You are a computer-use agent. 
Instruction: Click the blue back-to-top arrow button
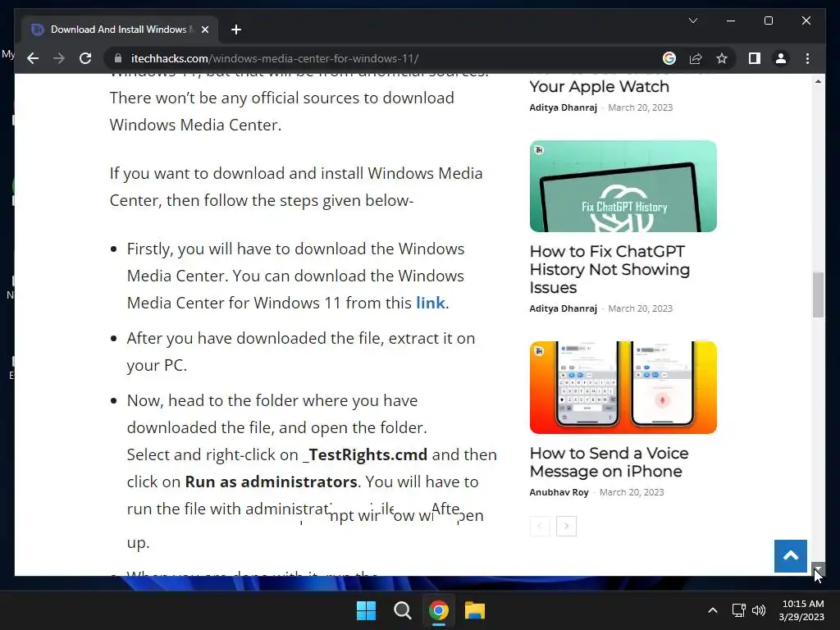(x=790, y=556)
